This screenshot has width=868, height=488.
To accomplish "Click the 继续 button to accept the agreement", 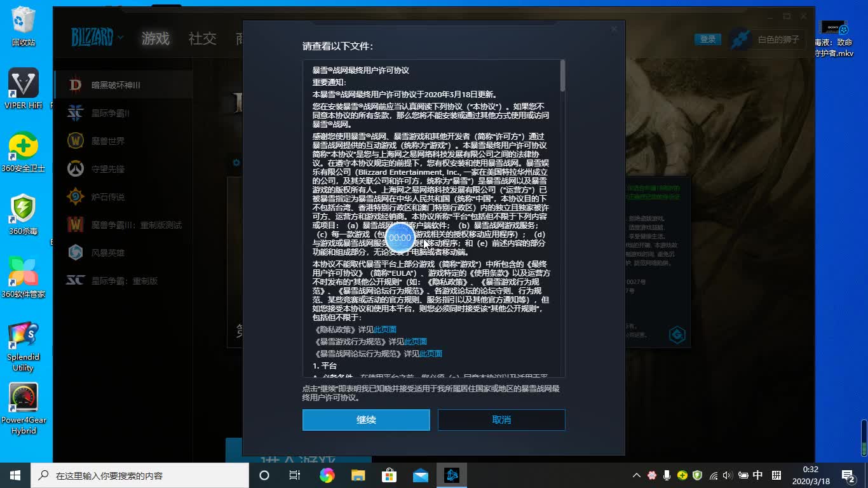I will pos(366,420).
